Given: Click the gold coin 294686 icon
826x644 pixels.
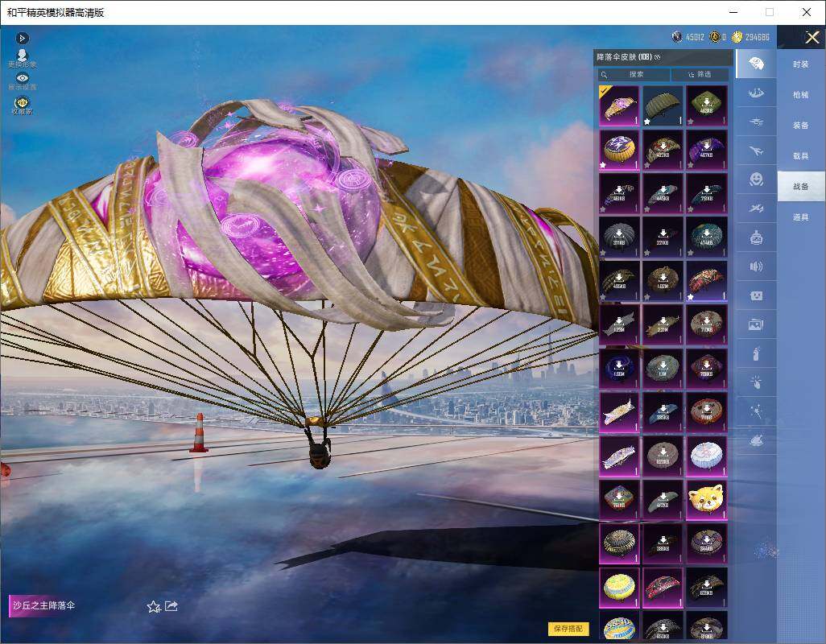Looking at the screenshot, I should coord(737,37).
